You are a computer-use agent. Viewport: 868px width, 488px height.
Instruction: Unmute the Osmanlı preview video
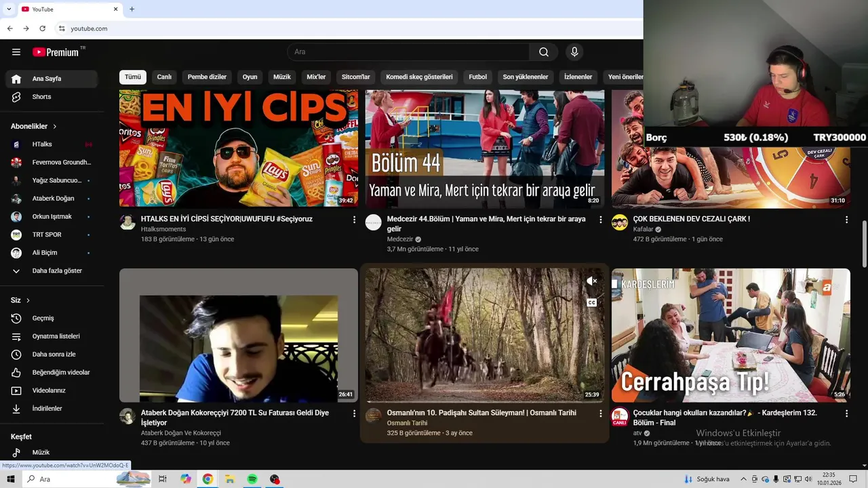pyautogui.click(x=592, y=281)
